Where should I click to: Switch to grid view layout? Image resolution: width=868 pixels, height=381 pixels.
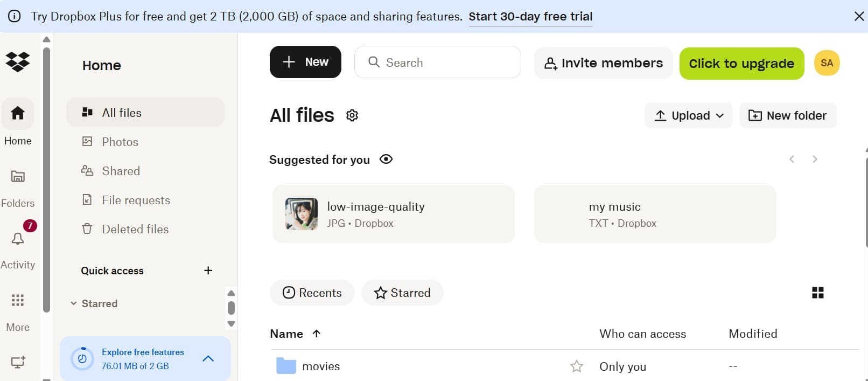coord(817,293)
